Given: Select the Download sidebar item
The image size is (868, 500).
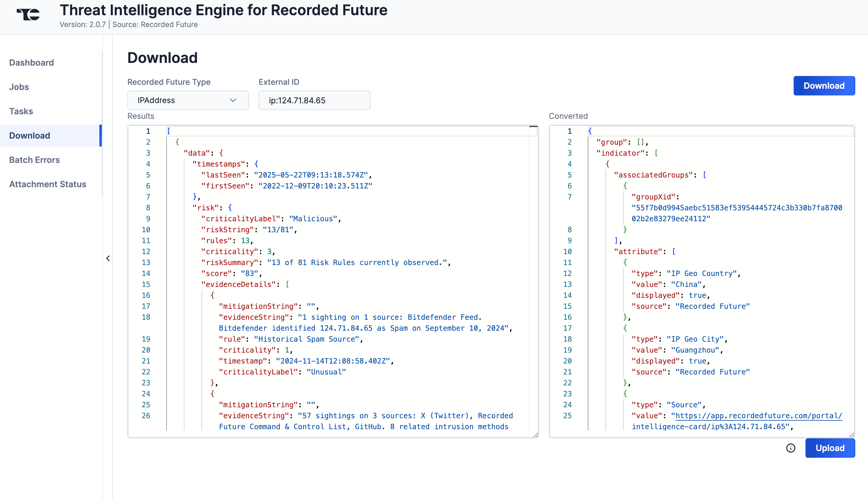Looking at the screenshot, I should click(51, 136).
